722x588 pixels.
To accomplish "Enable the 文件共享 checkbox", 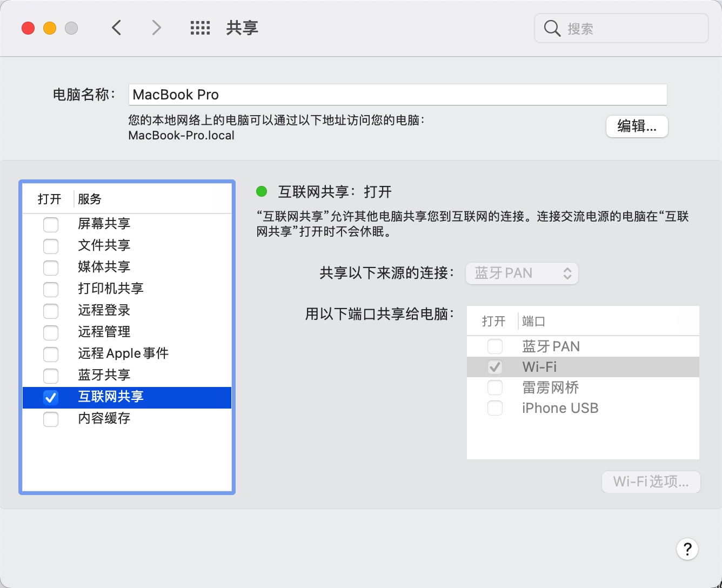I will coord(51,246).
